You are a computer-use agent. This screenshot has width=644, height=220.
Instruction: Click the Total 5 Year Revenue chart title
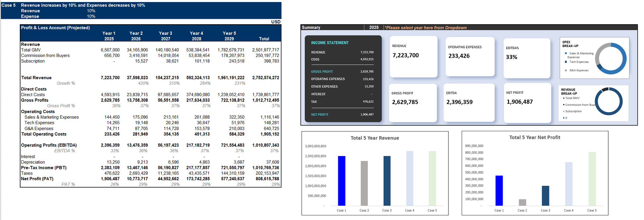click(375, 138)
